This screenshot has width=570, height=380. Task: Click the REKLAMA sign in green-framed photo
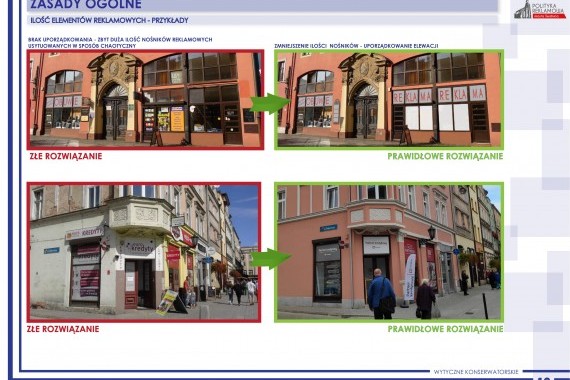(439, 95)
